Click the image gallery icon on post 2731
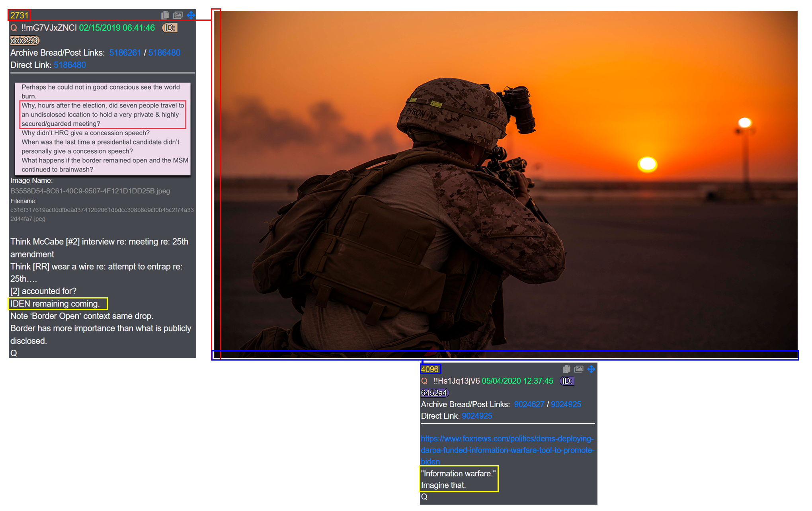This screenshot has width=812, height=511. click(x=178, y=15)
